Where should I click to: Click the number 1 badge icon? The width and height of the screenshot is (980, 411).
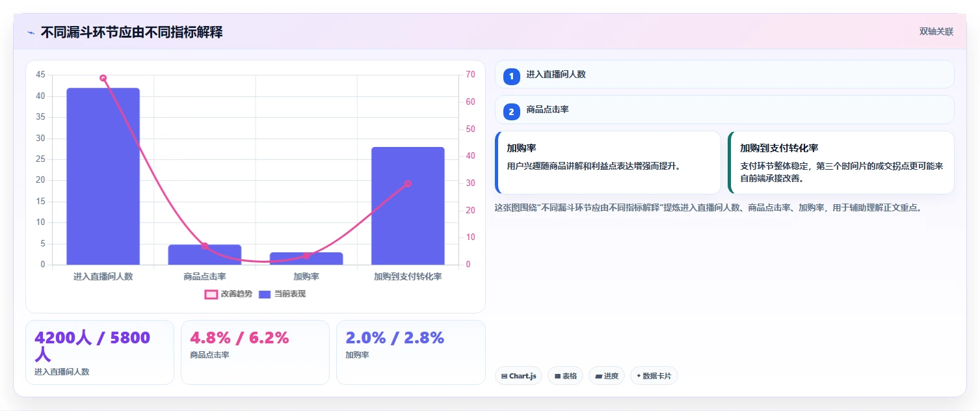(511, 76)
